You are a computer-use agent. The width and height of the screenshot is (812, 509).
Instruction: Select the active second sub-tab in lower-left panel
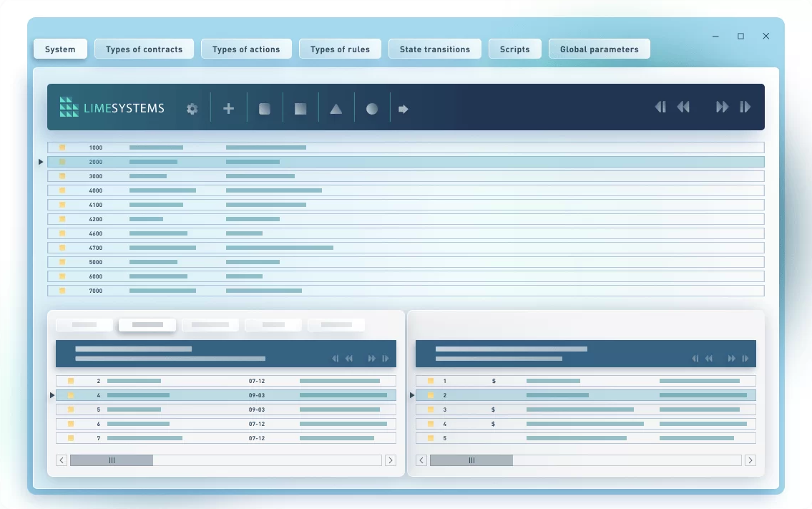coord(147,325)
